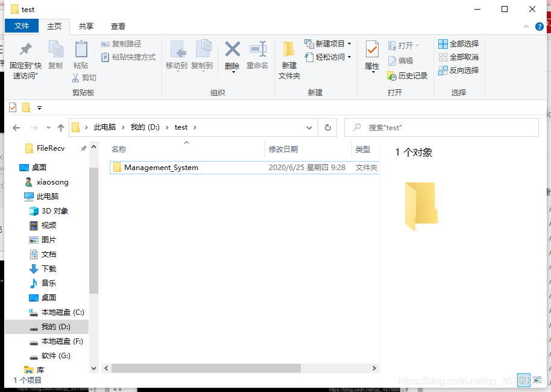The height and width of the screenshot is (392, 551).
Task: Toggle the checkbox in quick access toolbar
Action: tap(13, 107)
